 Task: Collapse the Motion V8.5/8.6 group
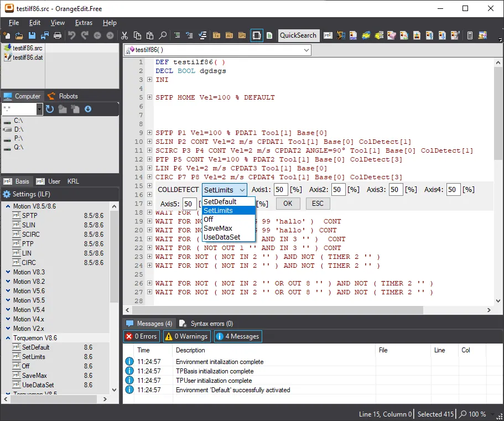click(x=8, y=206)
